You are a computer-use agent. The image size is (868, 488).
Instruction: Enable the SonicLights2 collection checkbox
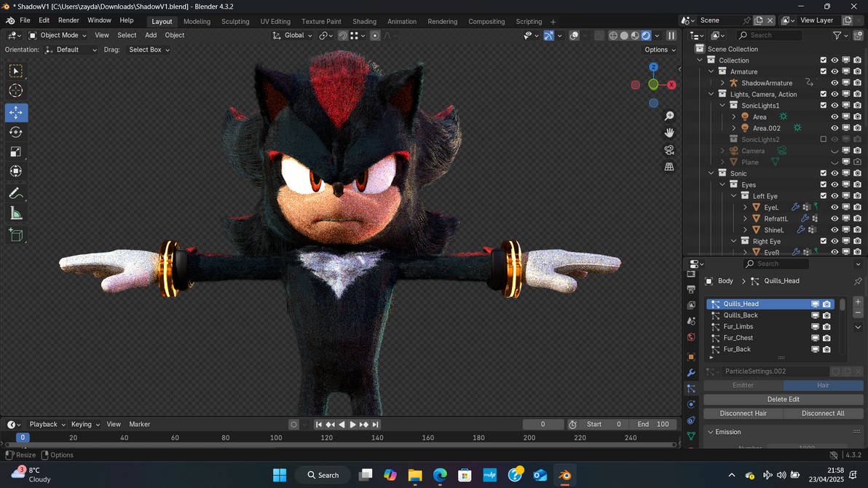tap(824, 138)
